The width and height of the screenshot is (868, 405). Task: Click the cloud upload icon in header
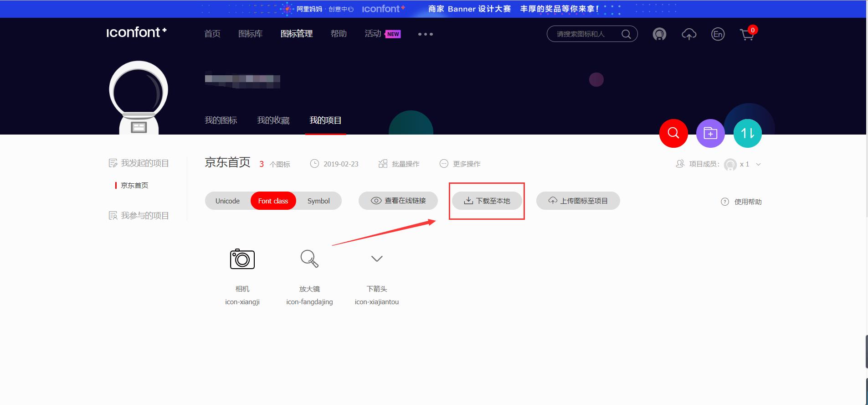tap(688, 34)
